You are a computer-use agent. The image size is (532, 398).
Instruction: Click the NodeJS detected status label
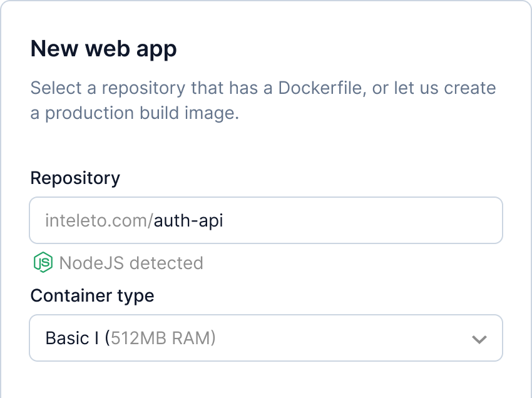coord(130,263)
